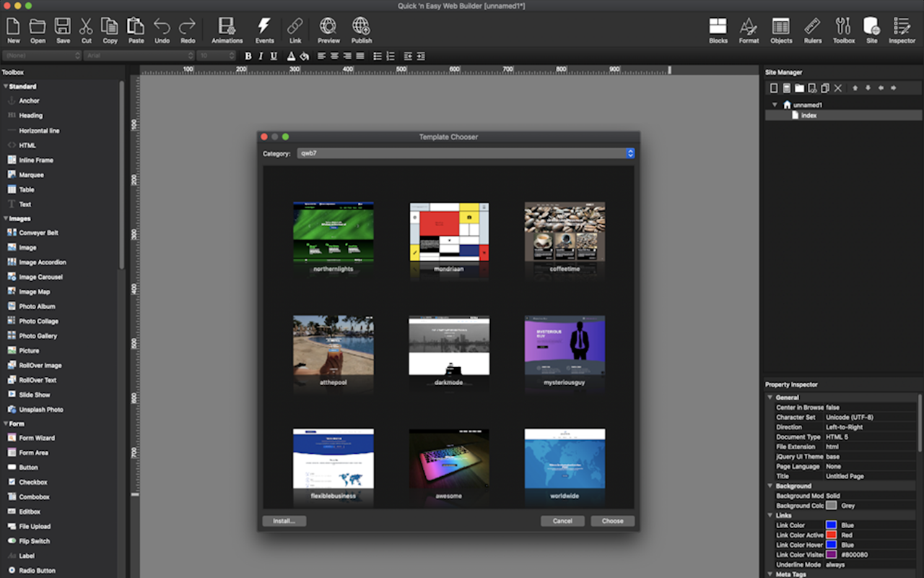924x578 pixels.
Task: Select the darkmode template thumbnail
Action: 449,345
